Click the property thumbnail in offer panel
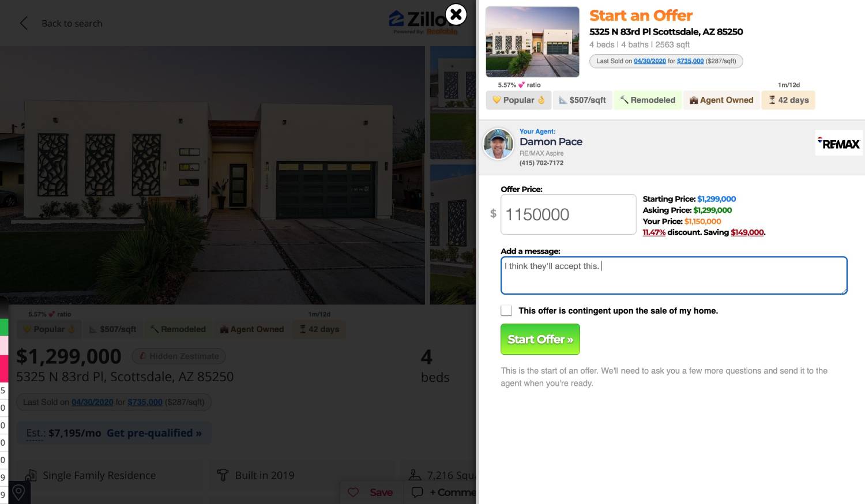The image size is (865, 504). pos(532,42)
